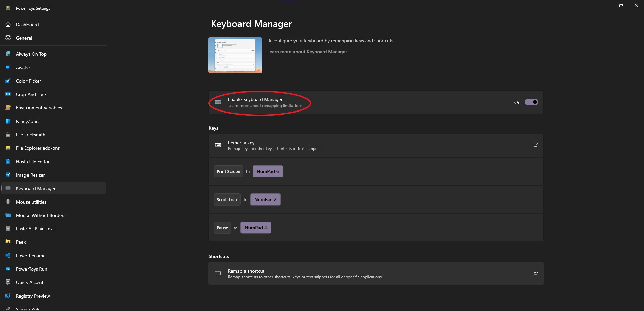The height and width of the screenshot is (311, 644).
Task: Open Learn more about Keyboard Manager link
Action: [307, 52]
